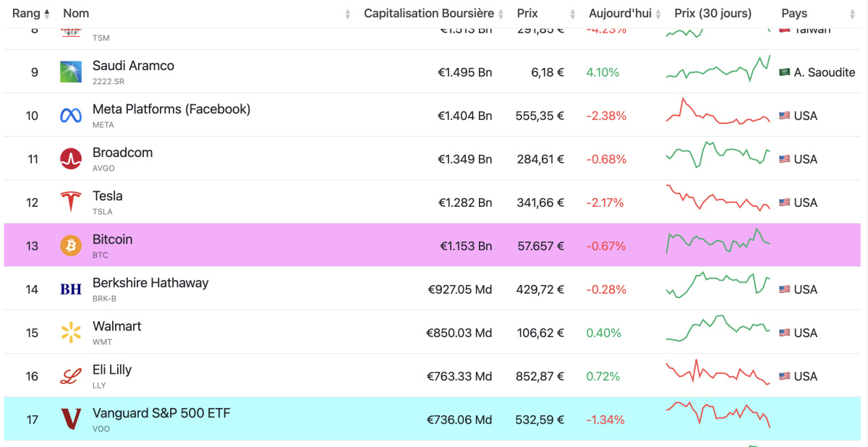Click the €1.153 Bn market cap value
Viewport: 868px width, 447px height.
point(466,246)
